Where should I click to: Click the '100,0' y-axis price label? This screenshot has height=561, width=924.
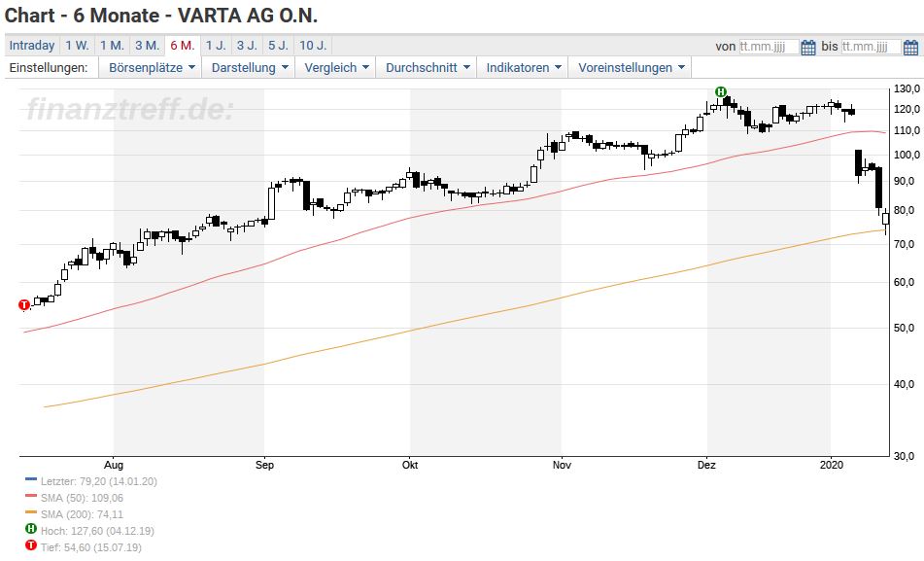(907, 156)
